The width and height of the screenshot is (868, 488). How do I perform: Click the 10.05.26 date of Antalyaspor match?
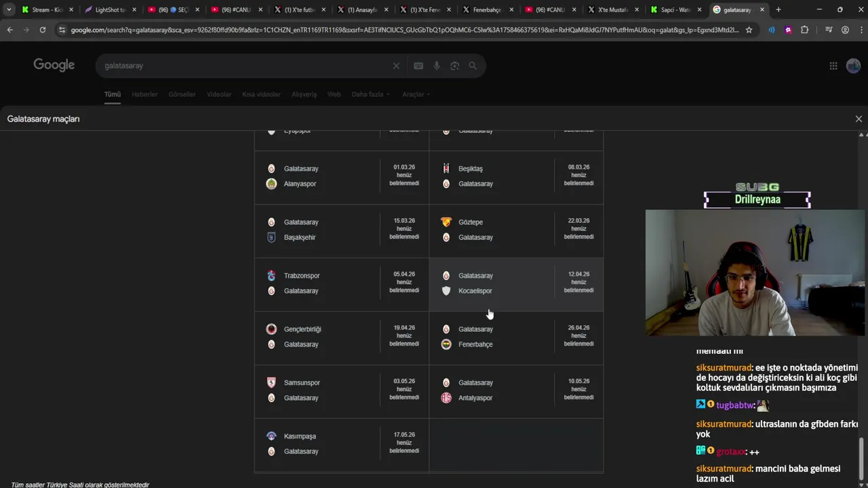click(x=578, y=381)
